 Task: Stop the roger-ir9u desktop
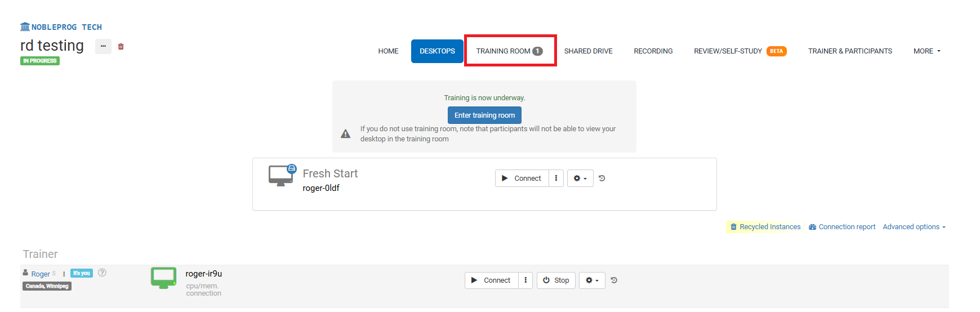pyautogui.click(x=555, y=280)
